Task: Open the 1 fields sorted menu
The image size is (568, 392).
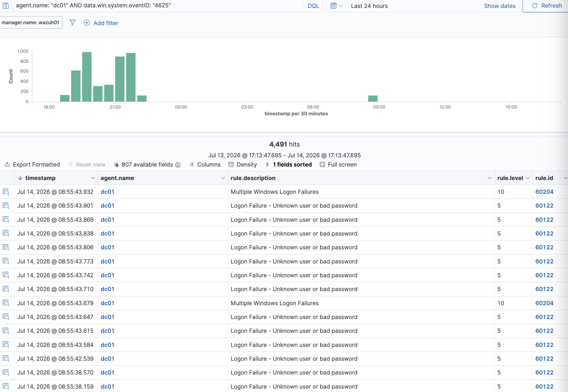Action: click(x=288, y=164)
